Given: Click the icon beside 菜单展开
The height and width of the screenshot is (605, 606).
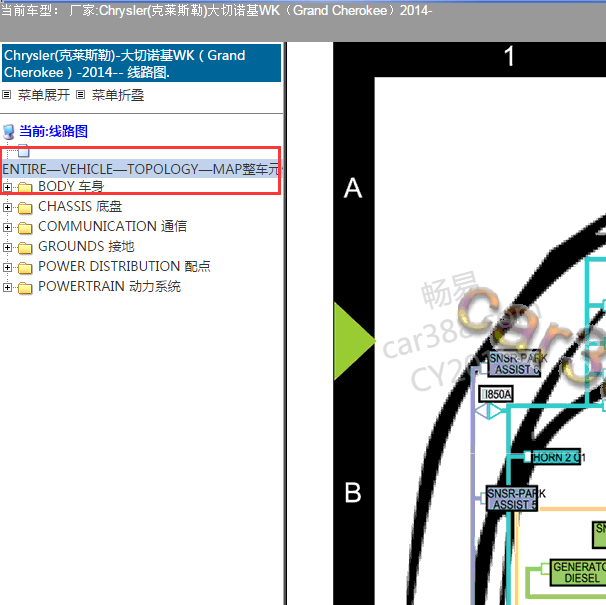Looking at the screenshot, I should point(7,95).
